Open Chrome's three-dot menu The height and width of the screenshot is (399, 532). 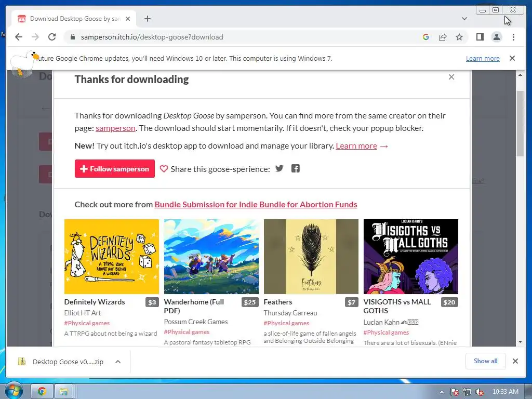point(513,37)
